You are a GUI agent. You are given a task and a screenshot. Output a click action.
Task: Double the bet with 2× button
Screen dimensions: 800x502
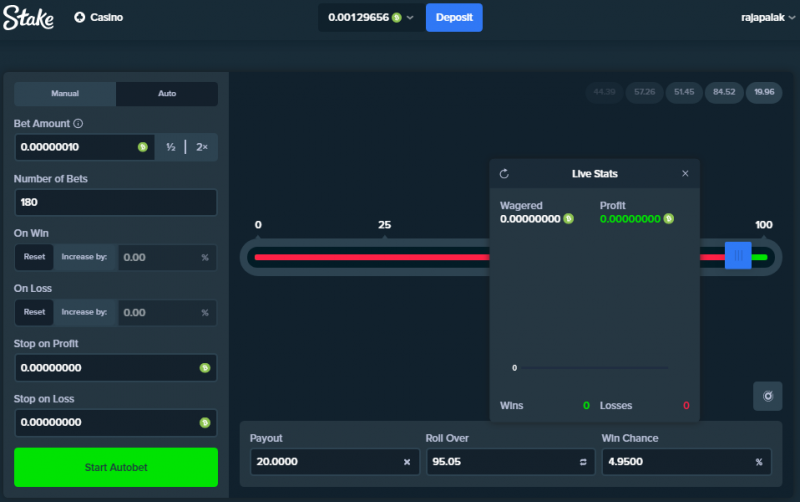pos(202,147)
